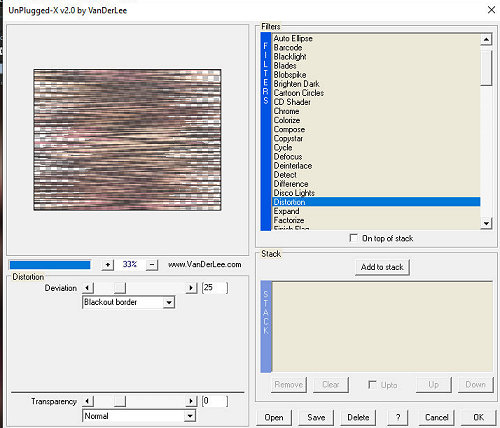The width and height of the screenshot is (500, 428).
Task: Toggle the Upto checkbox
Action: 372,384
